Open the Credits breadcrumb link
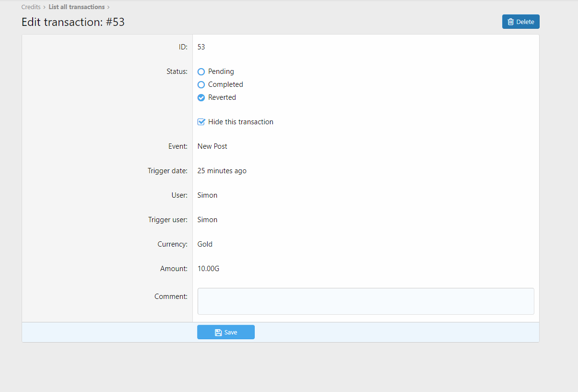 (31, 7)
